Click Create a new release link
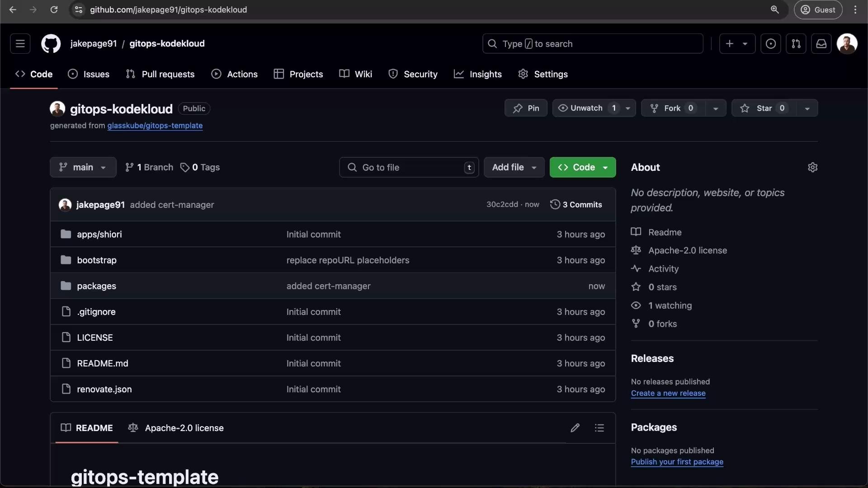Image resolution: width=868 pixels, height=488 pixels. coord(668,393)
